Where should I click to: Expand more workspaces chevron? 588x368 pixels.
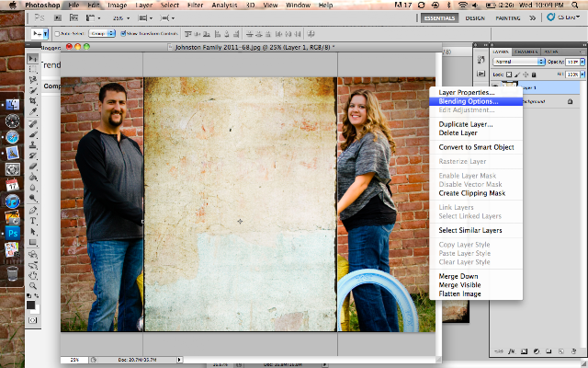coord(533,18)
